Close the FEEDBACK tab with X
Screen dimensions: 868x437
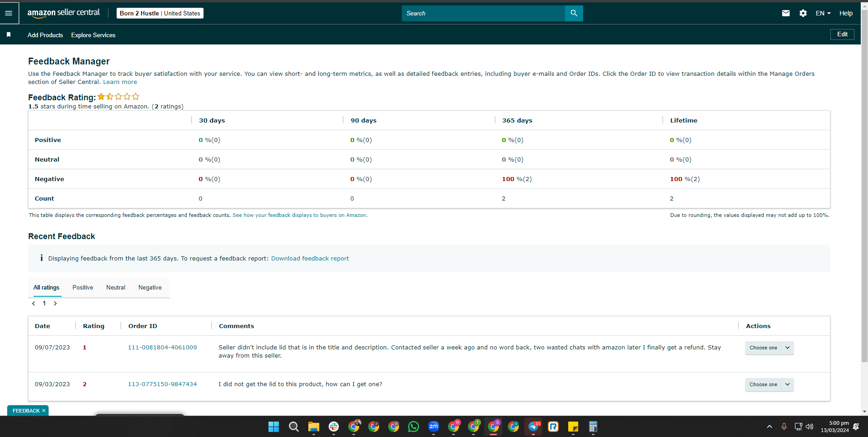44,411
